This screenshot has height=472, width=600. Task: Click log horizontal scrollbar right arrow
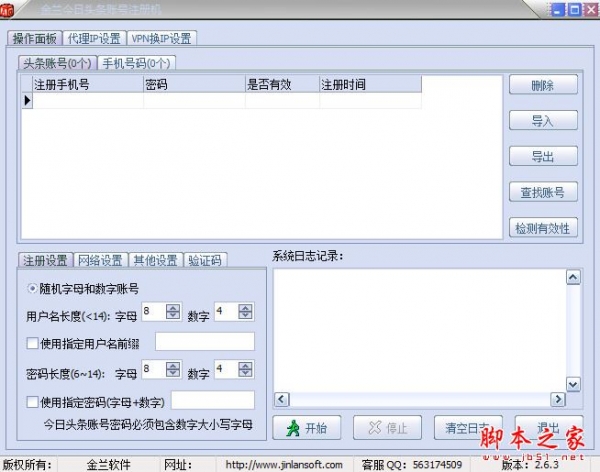pos(558,400)
